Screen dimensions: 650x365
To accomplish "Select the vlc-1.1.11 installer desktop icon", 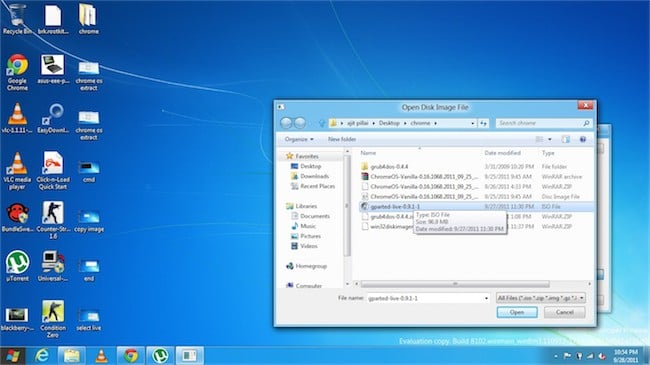I will [17, 119].
